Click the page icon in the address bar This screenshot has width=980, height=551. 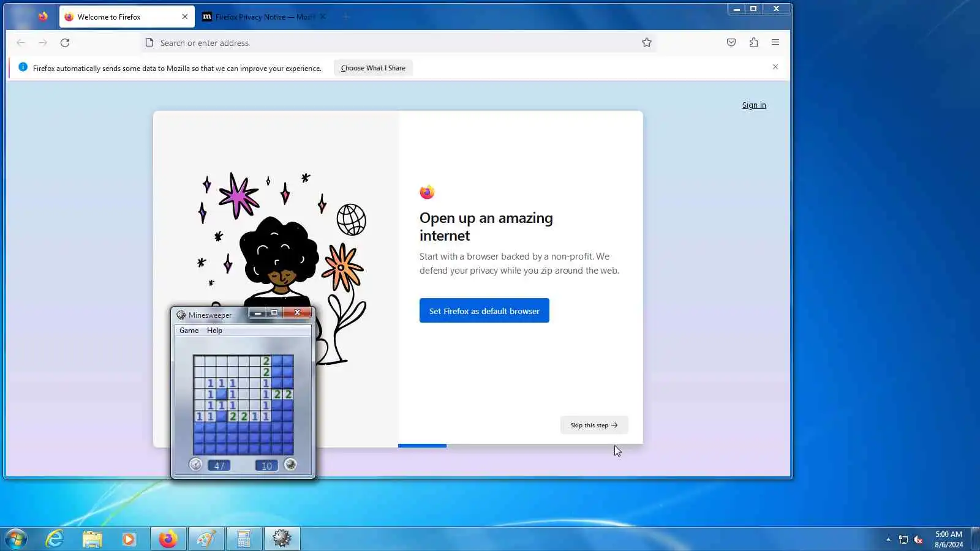click(x=149, y=42)
